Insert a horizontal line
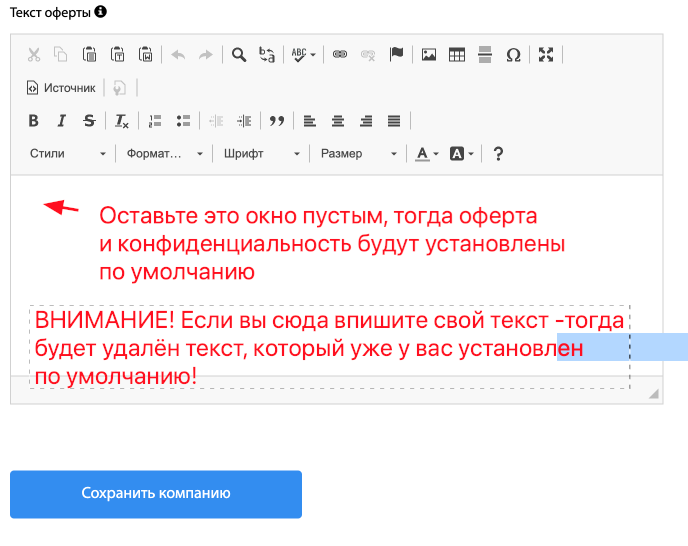Viewport: 688px width, 546px height. (485, 55)
